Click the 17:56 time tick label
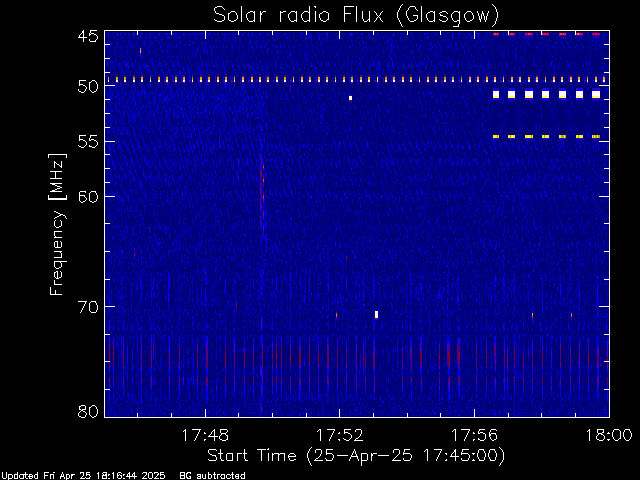Viewport: 640px width, 480px height. pyautogui.click(x=474, y=435)
